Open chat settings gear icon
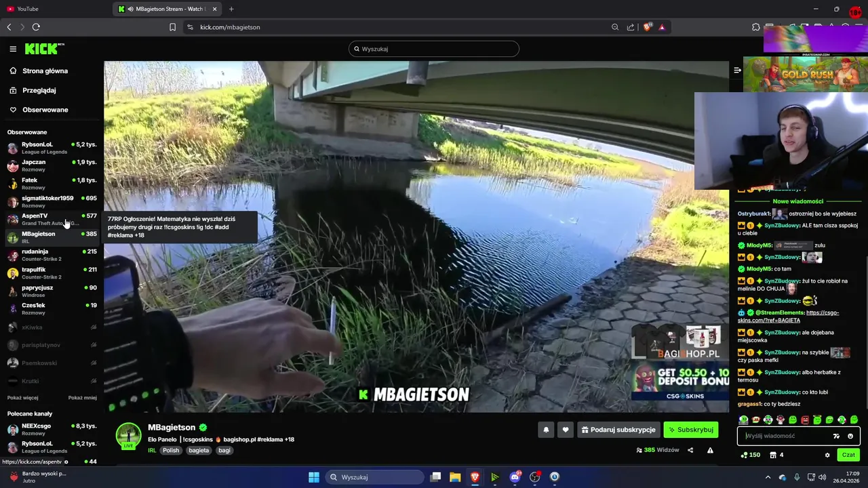This screenshot has width=868, height=488. pos(827,455)
